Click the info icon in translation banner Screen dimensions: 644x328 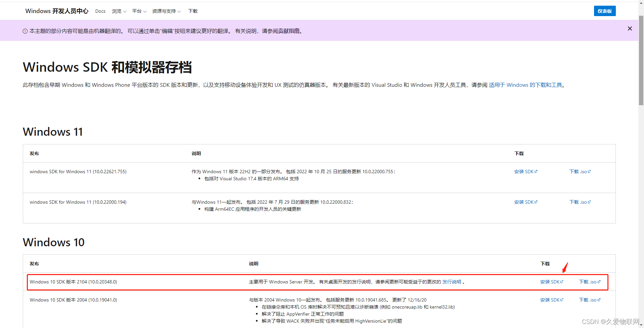point(25,31)
